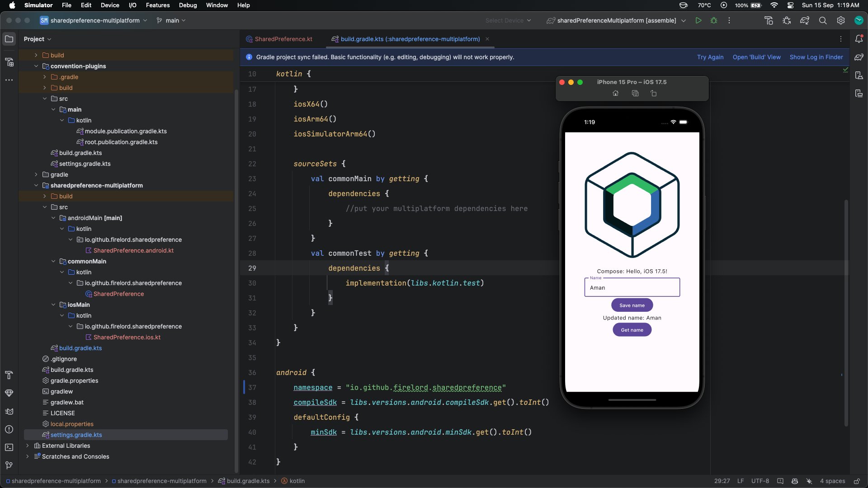Build the project with the hammer icon
The width and height of the screenshot is (868, 488).
(x=769, y=20)
